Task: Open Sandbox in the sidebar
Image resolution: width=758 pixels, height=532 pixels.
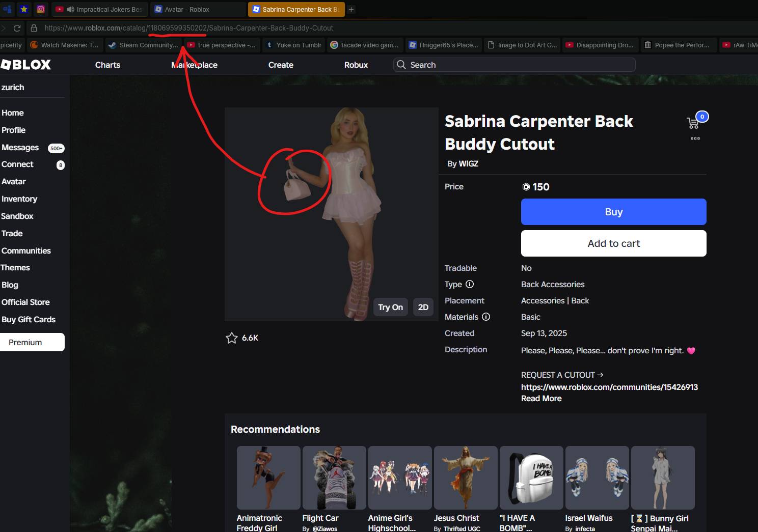Action: (17, 216)
